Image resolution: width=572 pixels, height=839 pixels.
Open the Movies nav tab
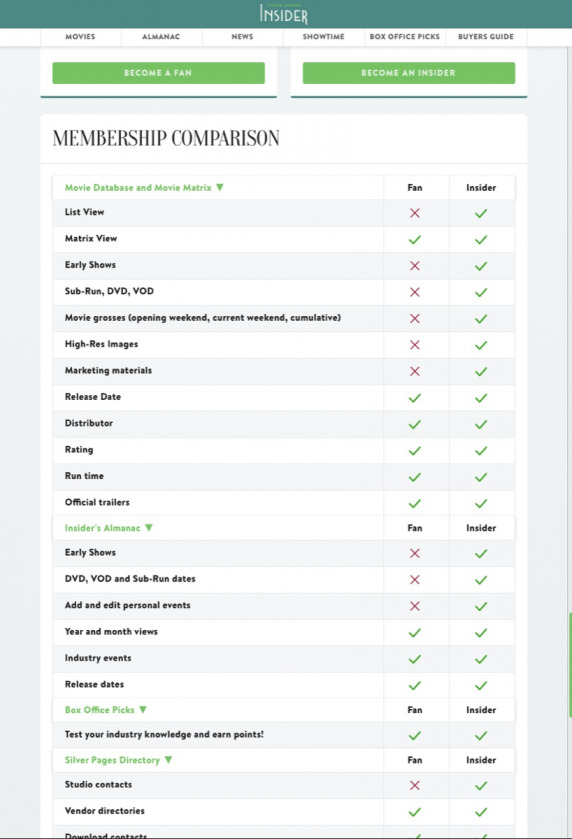[80, 37]
